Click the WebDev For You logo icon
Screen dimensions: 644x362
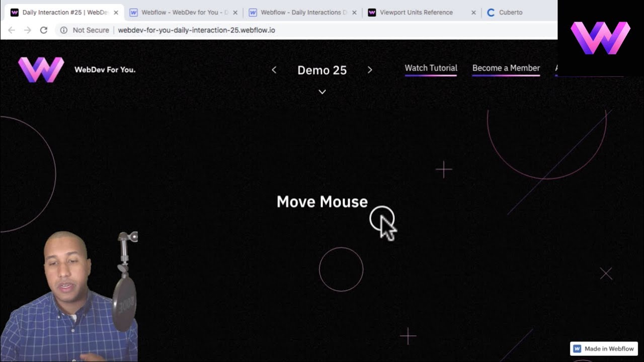pos(41,69)
